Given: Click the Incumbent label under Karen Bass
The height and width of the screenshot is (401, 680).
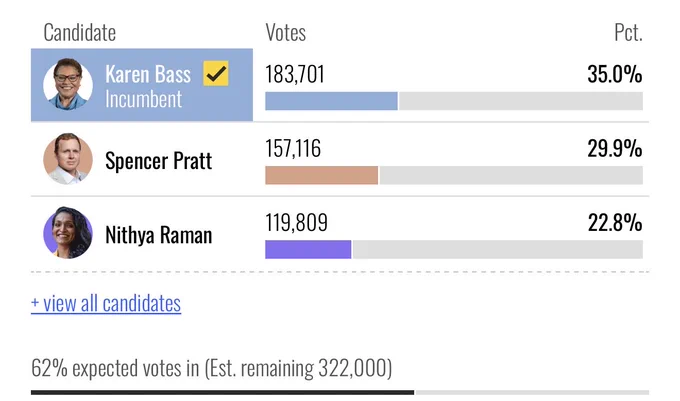Looking at the screenshot, I should click(144, 99).
